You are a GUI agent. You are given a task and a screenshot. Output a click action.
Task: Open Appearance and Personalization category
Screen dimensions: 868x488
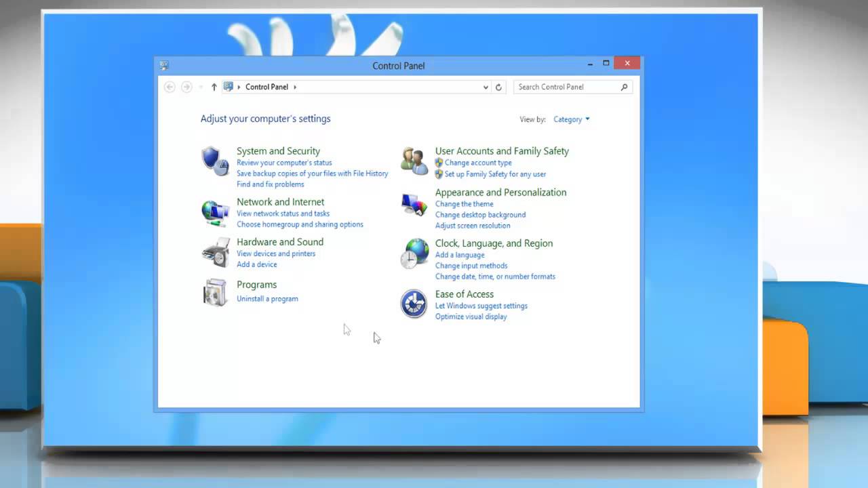click(500, 192)
